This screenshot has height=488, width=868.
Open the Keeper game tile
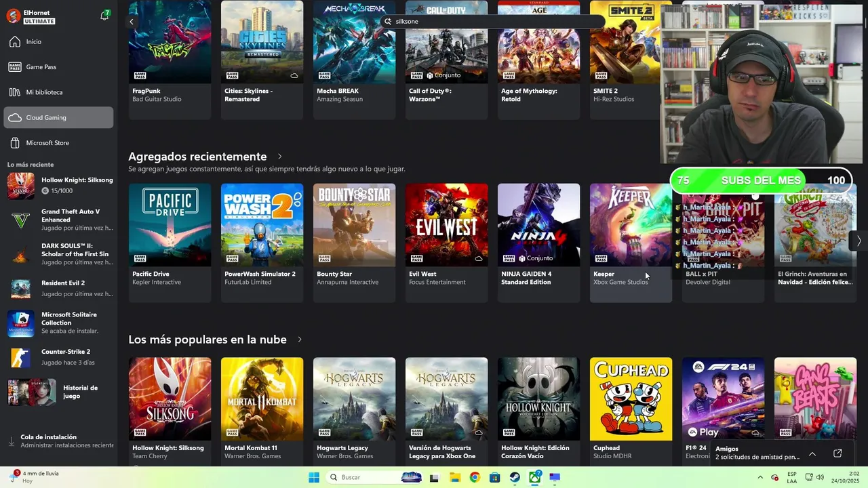pos(631,243)
